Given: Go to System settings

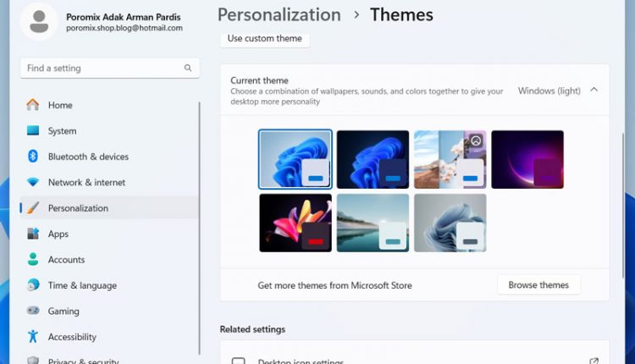Looking at the screenshot, I should [x=109, y=130].
